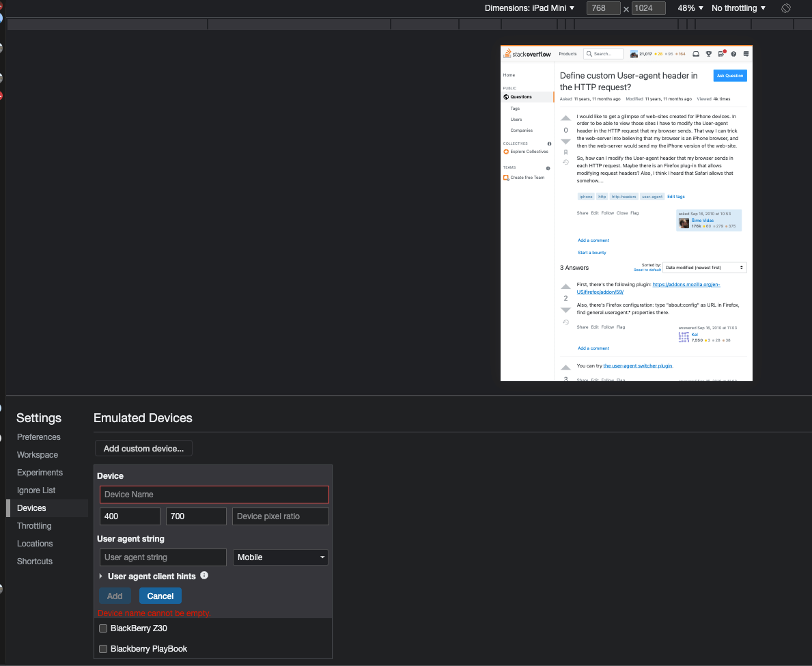Upvote the question showing 0 votes
Image resolution: width=812 pixels, height=666 pixels.
565,119
